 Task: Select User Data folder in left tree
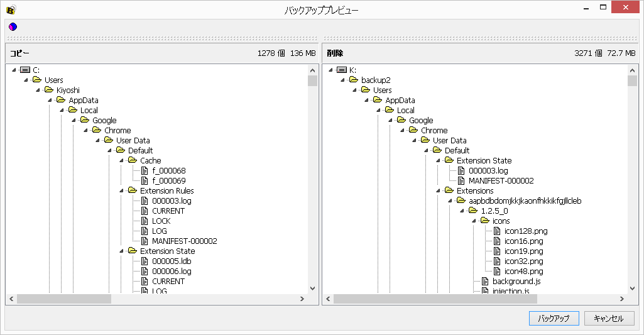tap(133, 140)
